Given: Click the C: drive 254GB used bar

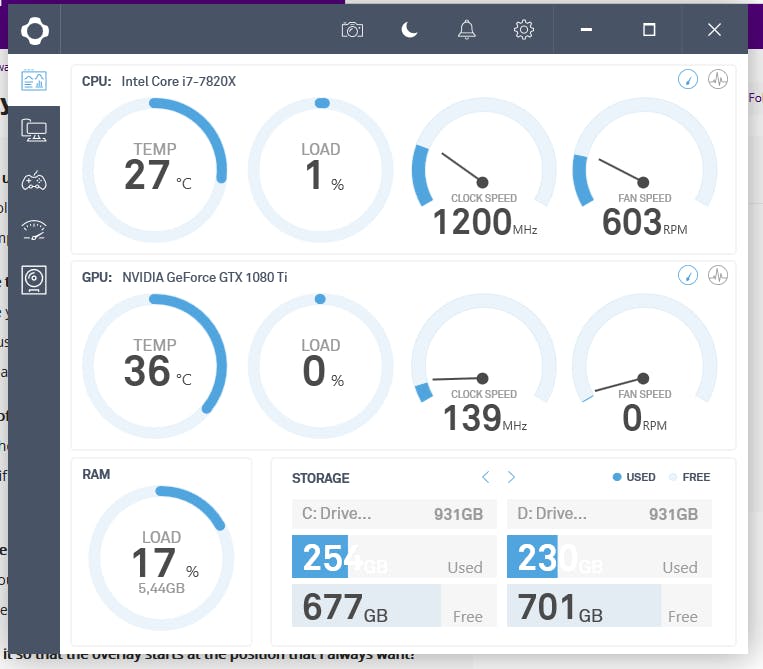Looking at the screenshot, I should coord(394,557).
